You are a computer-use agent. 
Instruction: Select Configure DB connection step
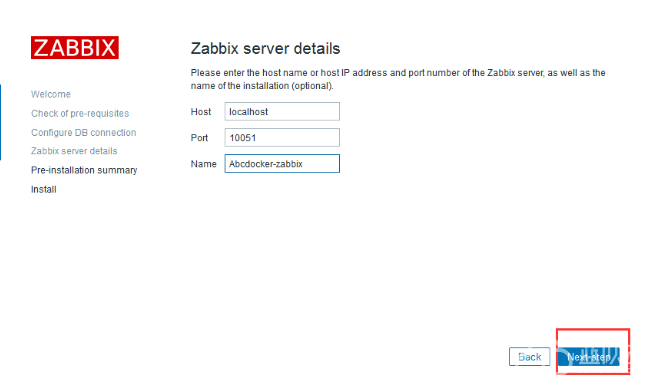[x=84, y=132]
